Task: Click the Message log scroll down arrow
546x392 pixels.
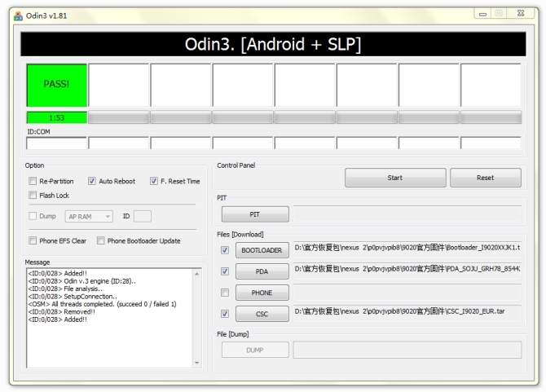Action: click(x=196, y=363)
